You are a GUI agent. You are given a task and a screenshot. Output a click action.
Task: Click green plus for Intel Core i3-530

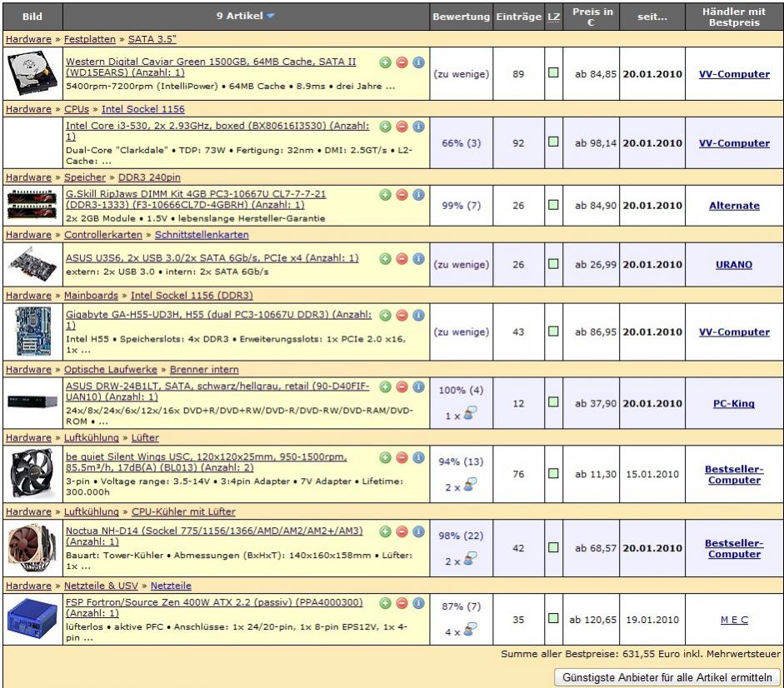(x=385, y=127)
